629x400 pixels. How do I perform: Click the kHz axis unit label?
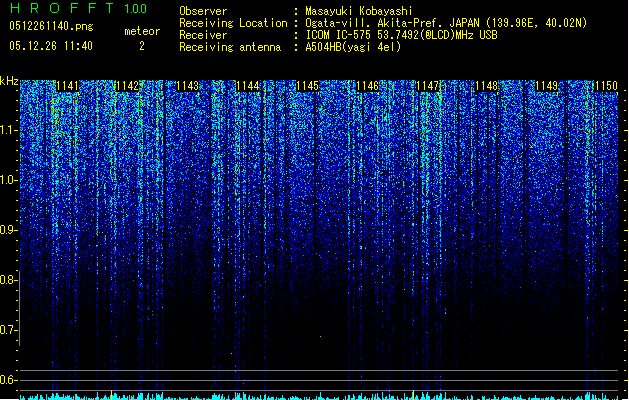tap(9, 81)
